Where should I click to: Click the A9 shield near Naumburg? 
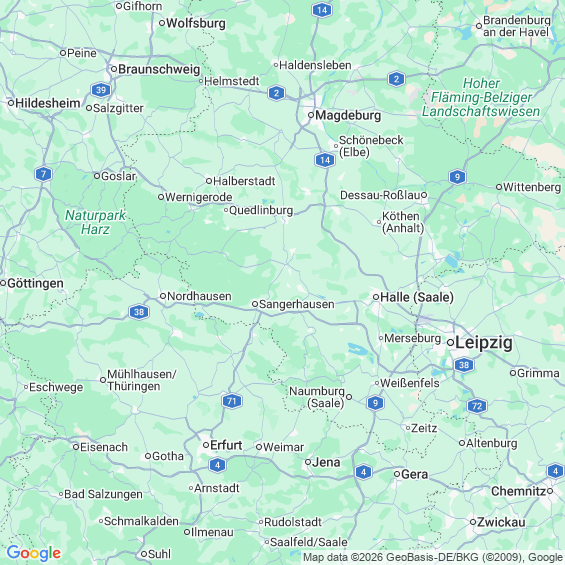coord(375,403)
